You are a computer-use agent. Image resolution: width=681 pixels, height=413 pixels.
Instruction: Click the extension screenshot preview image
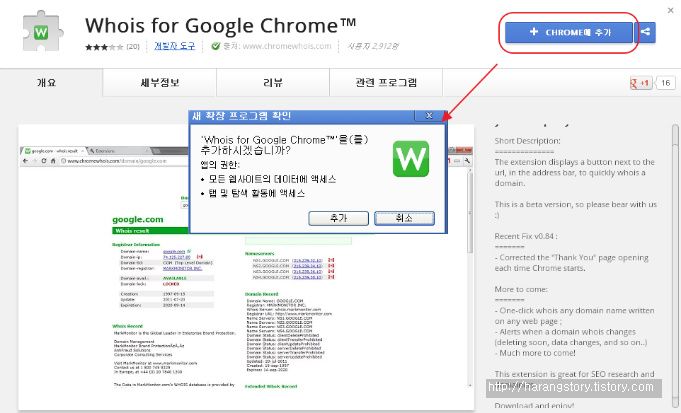246,267
